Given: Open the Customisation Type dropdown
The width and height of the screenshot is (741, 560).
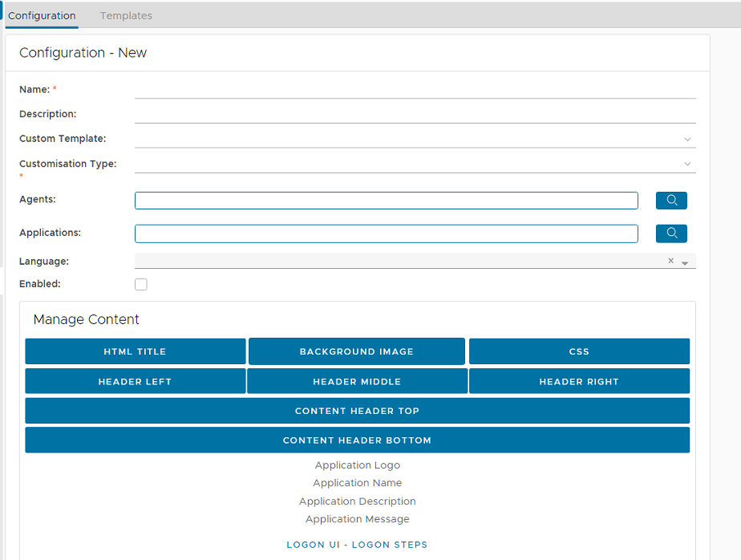Looking at the screenshot, I should (687, 164).
